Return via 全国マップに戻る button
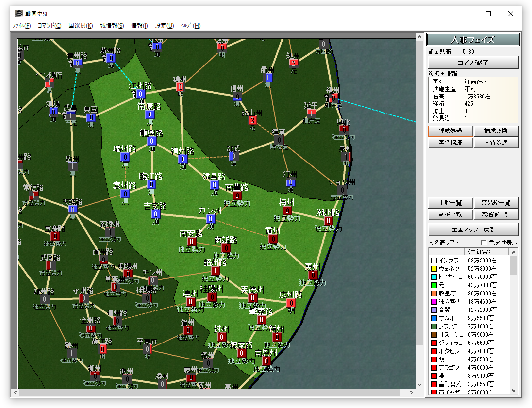Viewport: 532px width, 408px height. pos(473,229)
